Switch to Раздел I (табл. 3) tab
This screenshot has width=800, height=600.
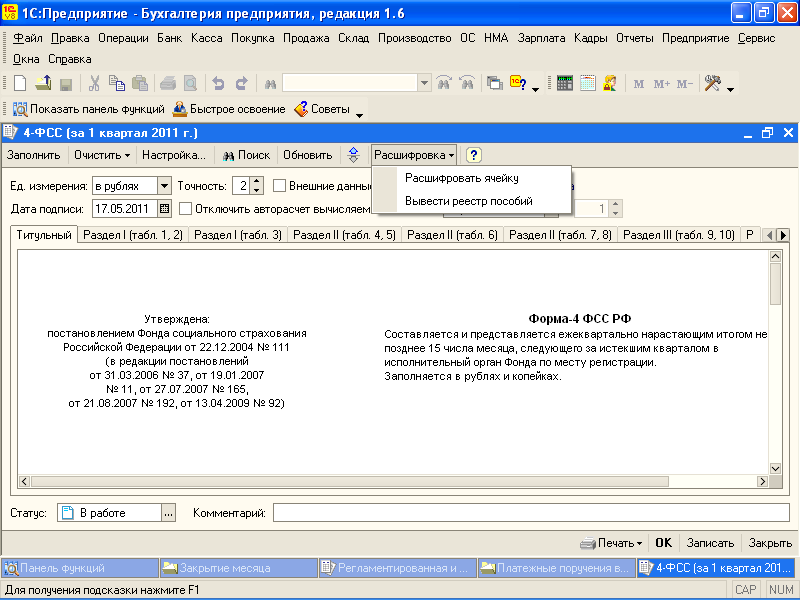[x=237, y=235]
